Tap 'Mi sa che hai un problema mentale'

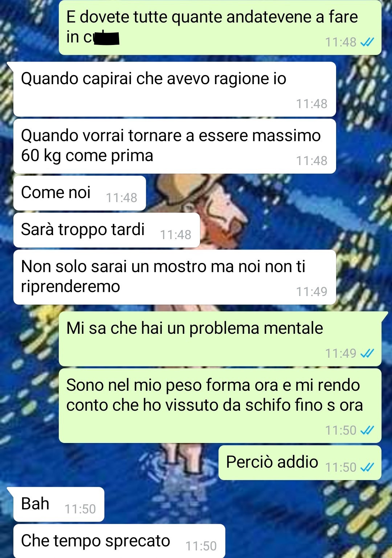click(x=220, y=339)
